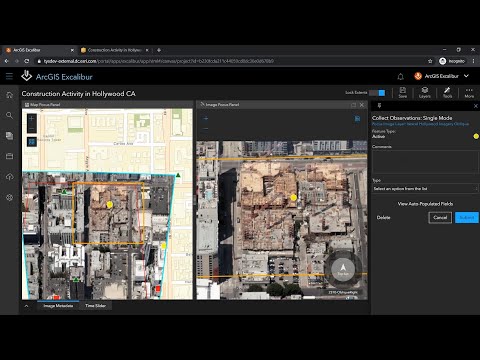480x360 pixels.
Task: Open the cloud upload sidebar icon
Action: click(x=9, y=177)
